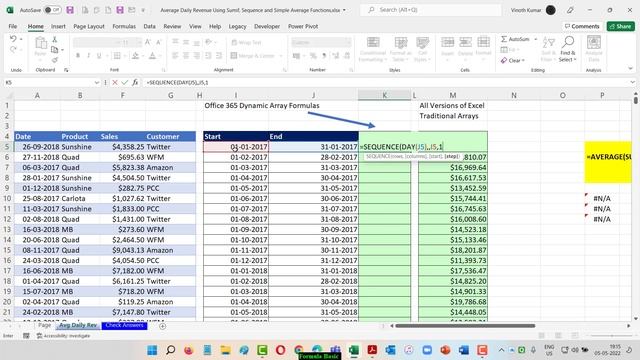Switch to the Data tab
This screenshot has width=640, height=360.
click(149, 26)
